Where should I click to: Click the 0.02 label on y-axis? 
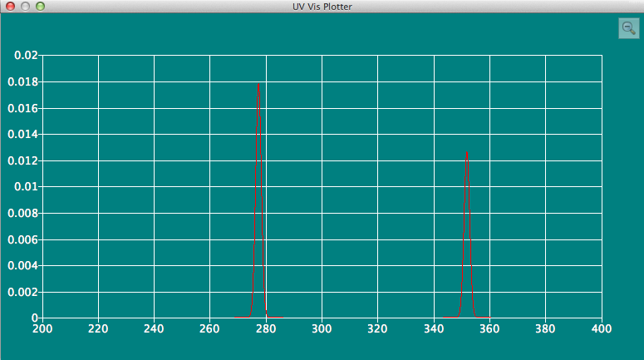coord(27,56)
